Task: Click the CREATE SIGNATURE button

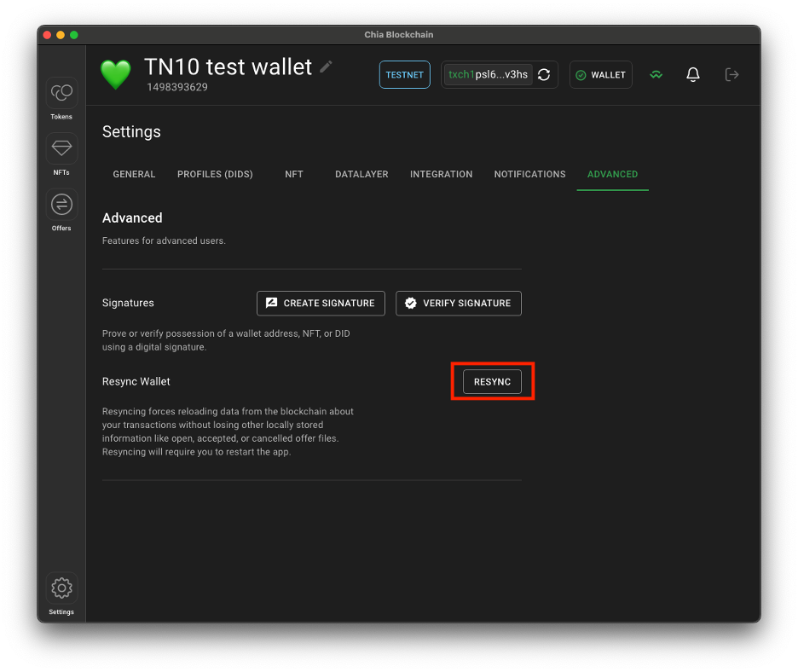Action: point(321,304)
